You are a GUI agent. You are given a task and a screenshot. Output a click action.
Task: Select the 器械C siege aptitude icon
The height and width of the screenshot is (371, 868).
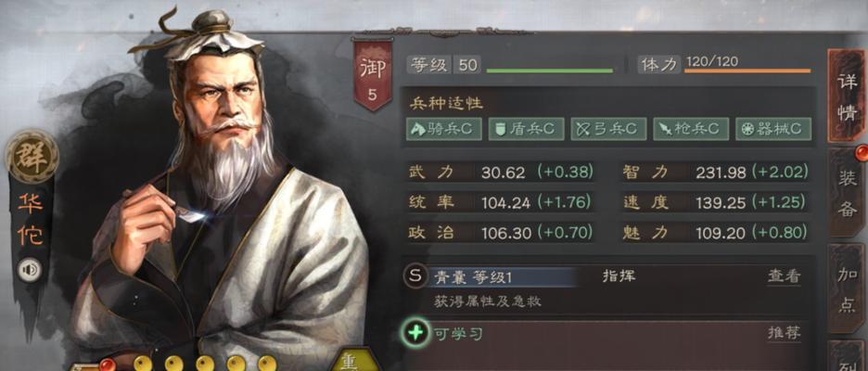point(773,129)
